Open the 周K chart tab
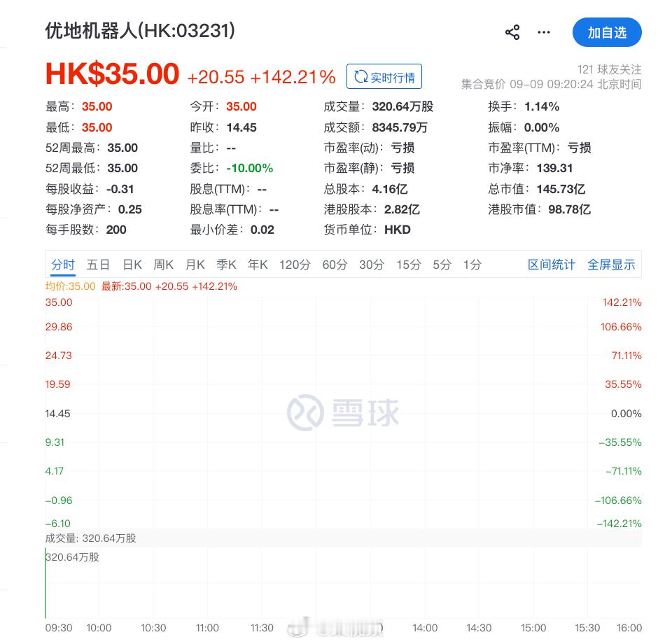 click(163, 265)
